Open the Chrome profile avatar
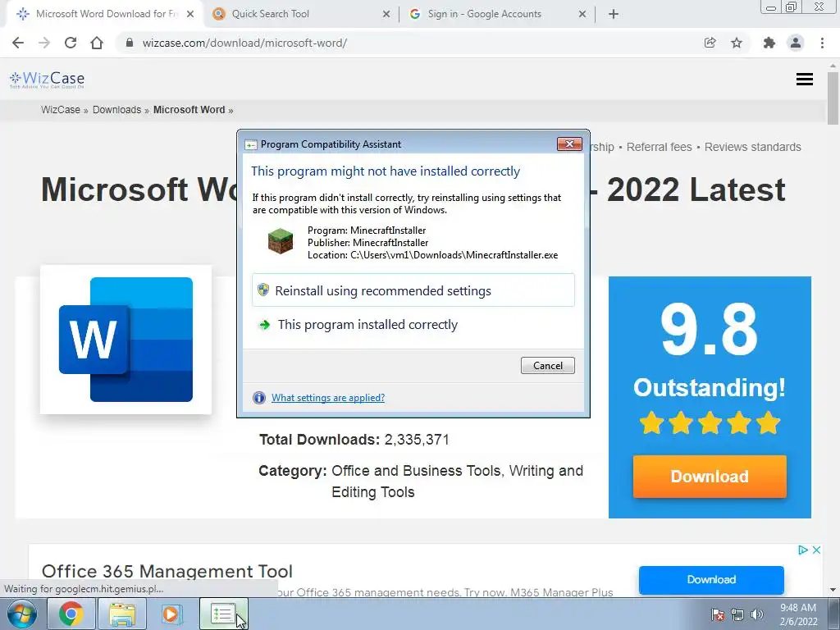Screen dimensions: 840x630 coord(796,43)
